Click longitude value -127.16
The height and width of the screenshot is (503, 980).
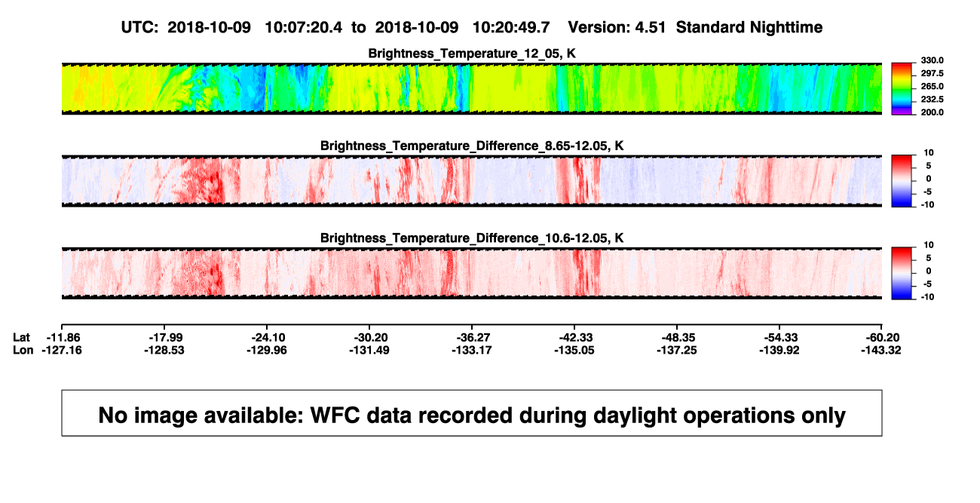pos(63,350)
